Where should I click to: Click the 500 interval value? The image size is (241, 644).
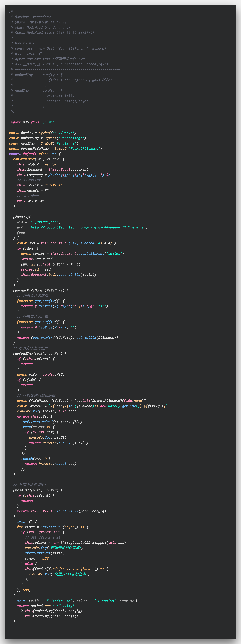26,590
